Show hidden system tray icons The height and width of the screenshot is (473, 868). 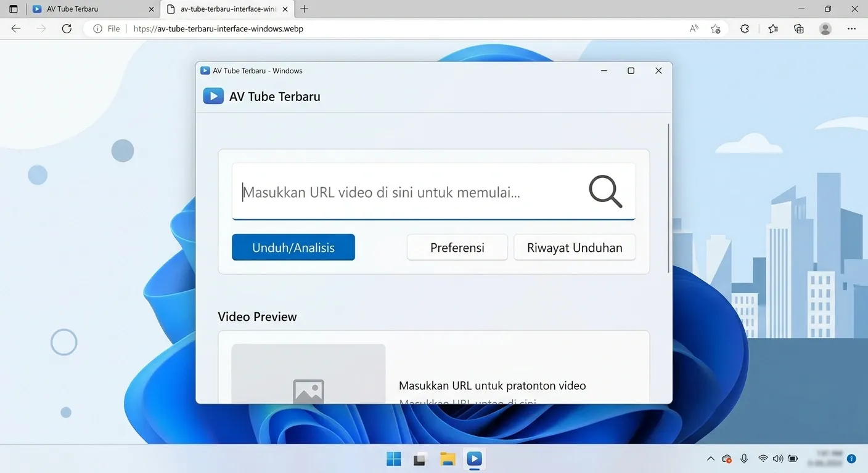click(x=710, y=459)
